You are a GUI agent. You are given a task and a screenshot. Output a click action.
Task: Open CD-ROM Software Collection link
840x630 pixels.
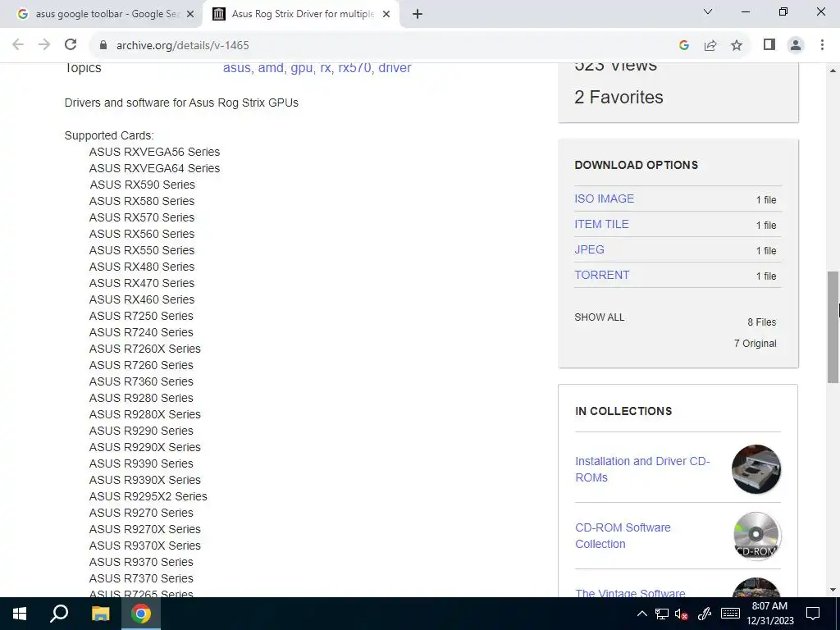coord(623,536)
